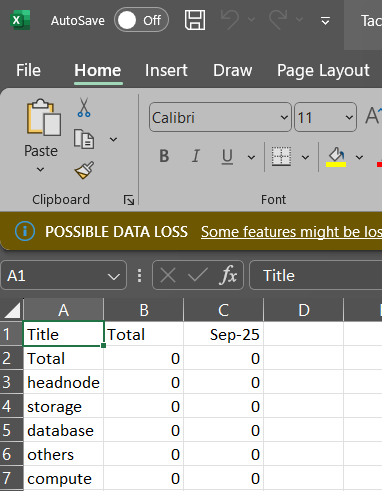
Task: Select column C header
Action: [x=223, y=310]
